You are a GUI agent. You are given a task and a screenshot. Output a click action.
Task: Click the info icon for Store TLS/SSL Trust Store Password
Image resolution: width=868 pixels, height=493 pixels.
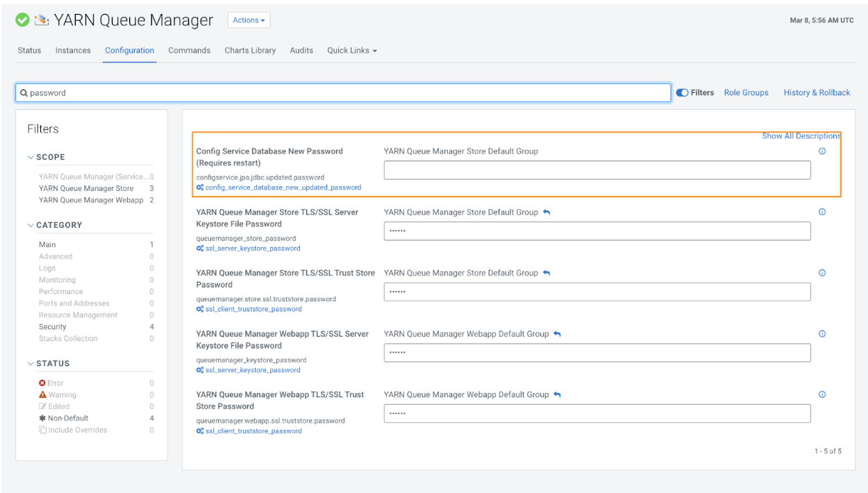[822, 272]
